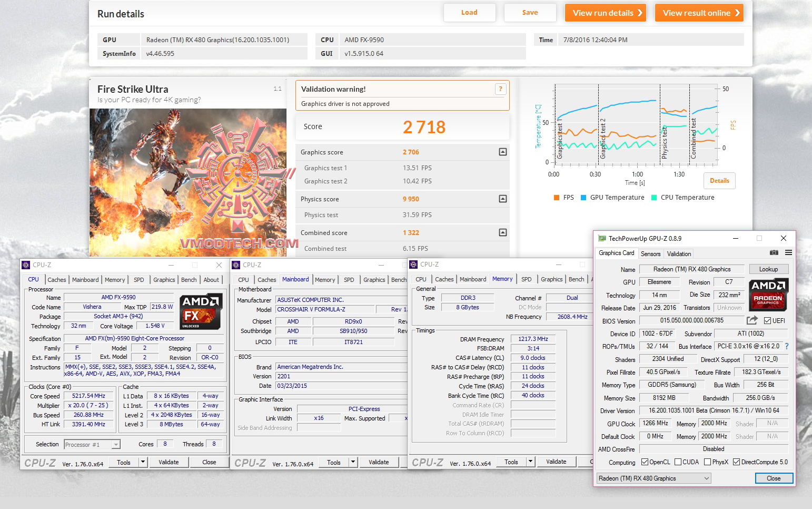812x509 pixels.
Task: Open the Validation warning help icon
Action: (500, 89)
